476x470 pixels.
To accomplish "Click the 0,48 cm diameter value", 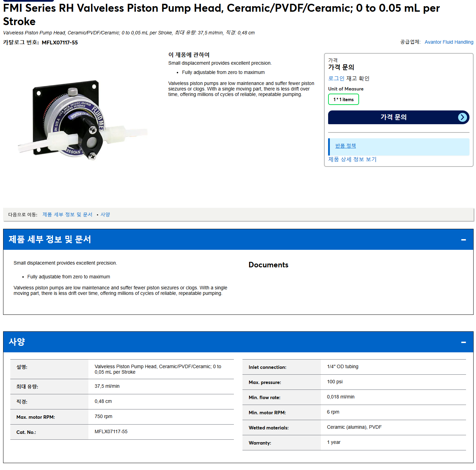I will click(x=103, y=402).
